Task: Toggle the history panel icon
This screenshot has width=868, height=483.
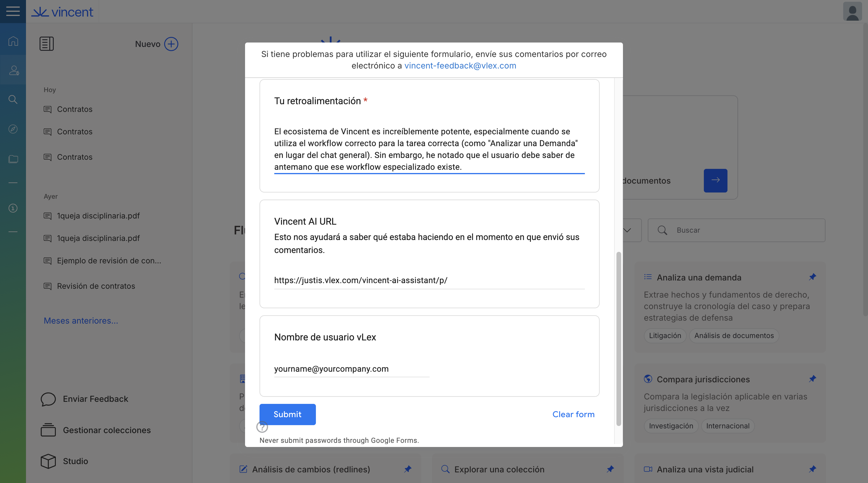Action: (x=47, y=44)
